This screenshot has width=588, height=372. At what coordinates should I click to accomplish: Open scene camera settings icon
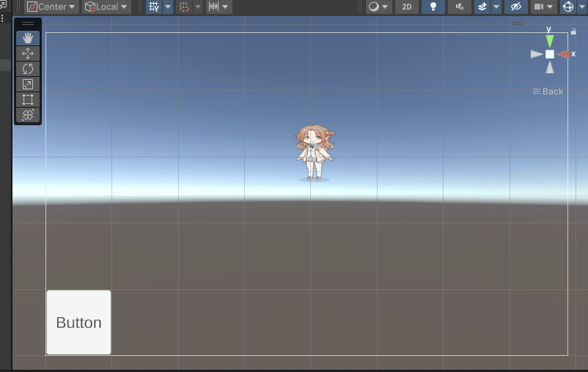coord(539,7)
